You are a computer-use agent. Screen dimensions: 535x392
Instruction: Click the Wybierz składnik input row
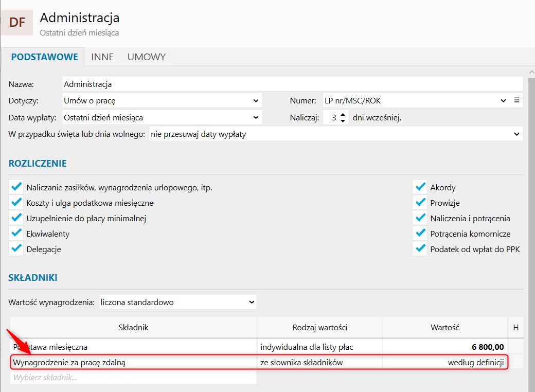133,377
